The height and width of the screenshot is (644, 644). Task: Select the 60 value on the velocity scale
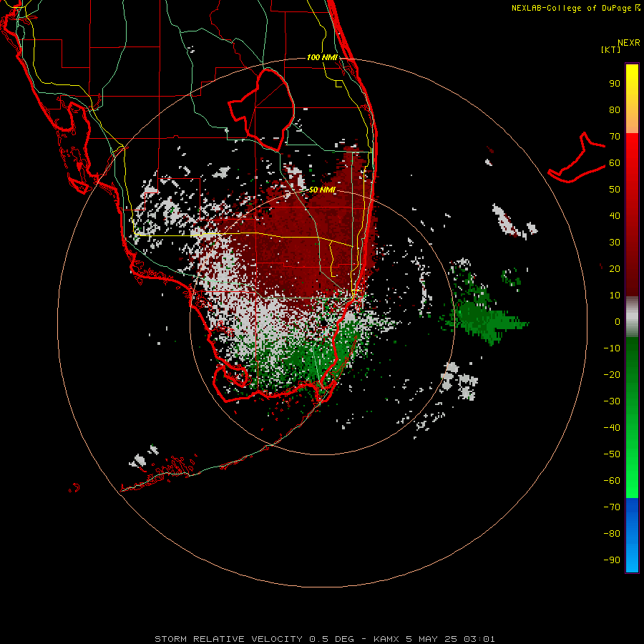tap(615, 162)
